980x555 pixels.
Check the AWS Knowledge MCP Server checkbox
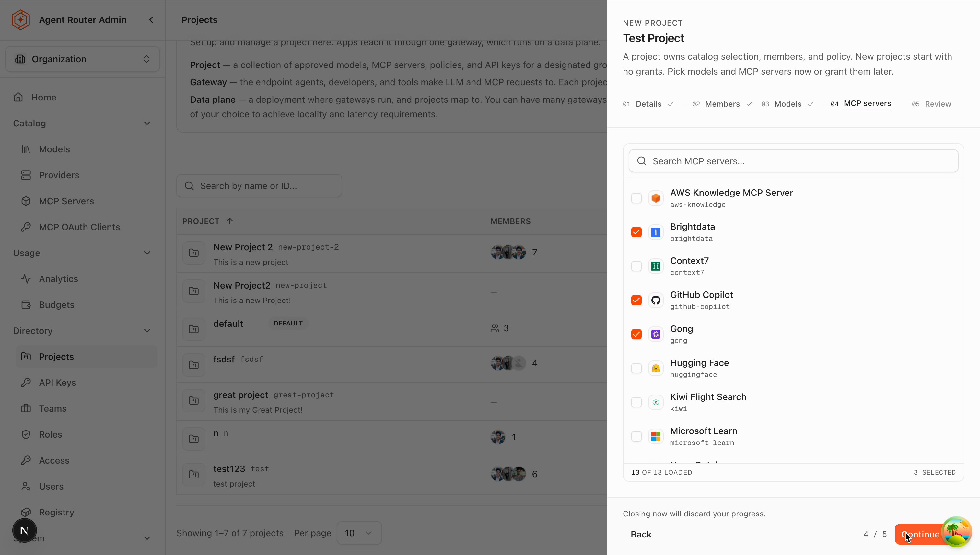[636, 198]
